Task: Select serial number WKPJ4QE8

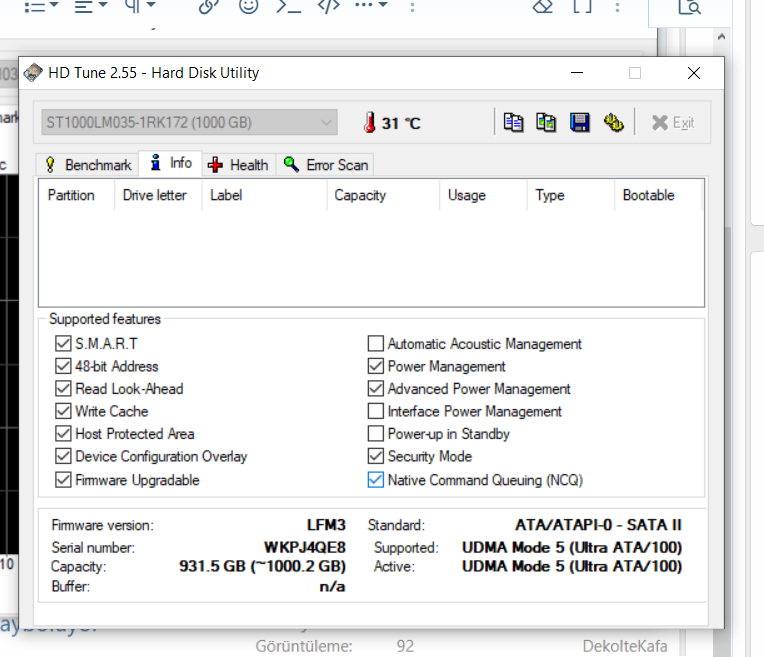Action: click(305, 547)
